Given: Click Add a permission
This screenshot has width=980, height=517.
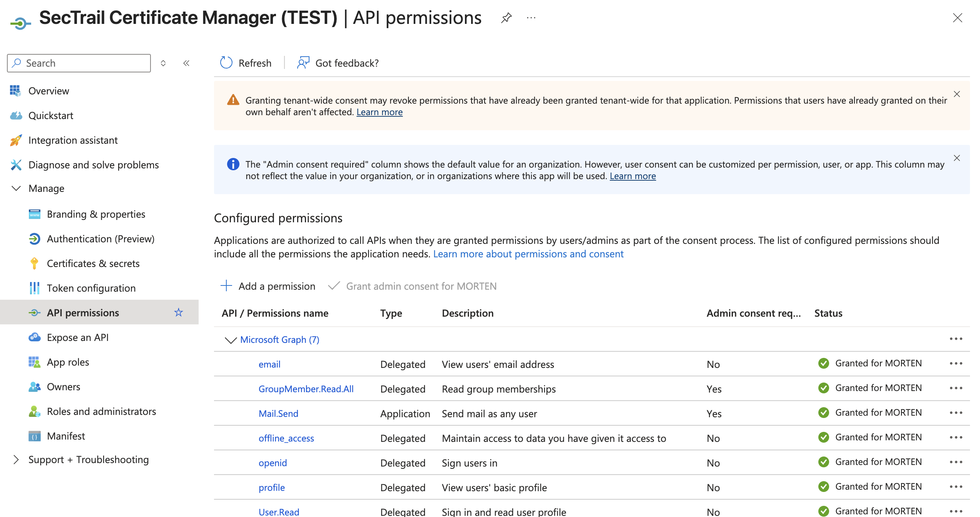Looking at the screenshot, I should 268,286.
